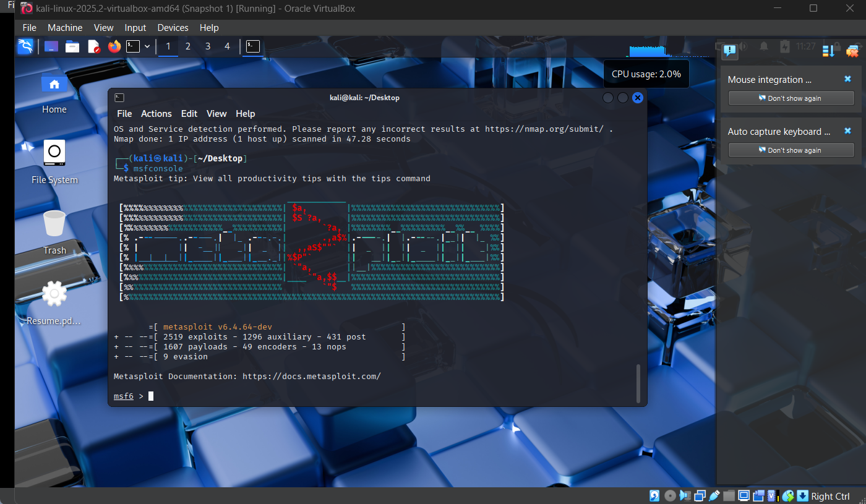Open the shared folders icon in the status bar
Viewport: 866px width, 504px height.
(729, 495)
